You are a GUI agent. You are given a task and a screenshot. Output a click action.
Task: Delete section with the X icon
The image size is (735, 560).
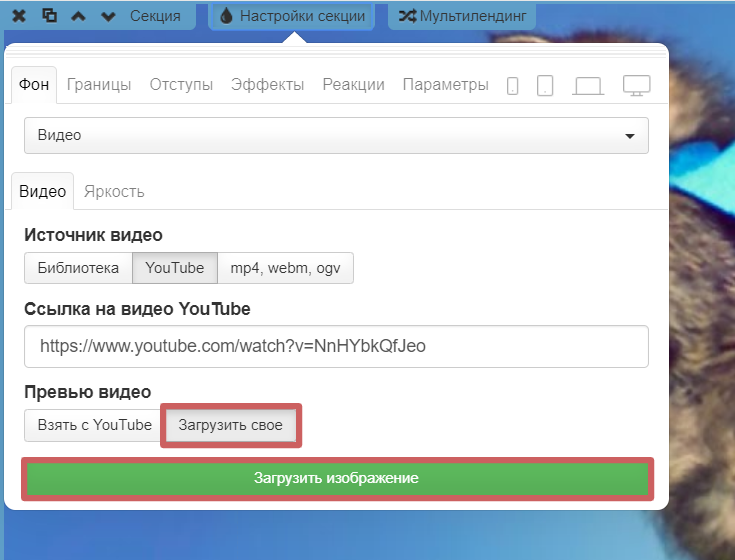click(19, 16)
